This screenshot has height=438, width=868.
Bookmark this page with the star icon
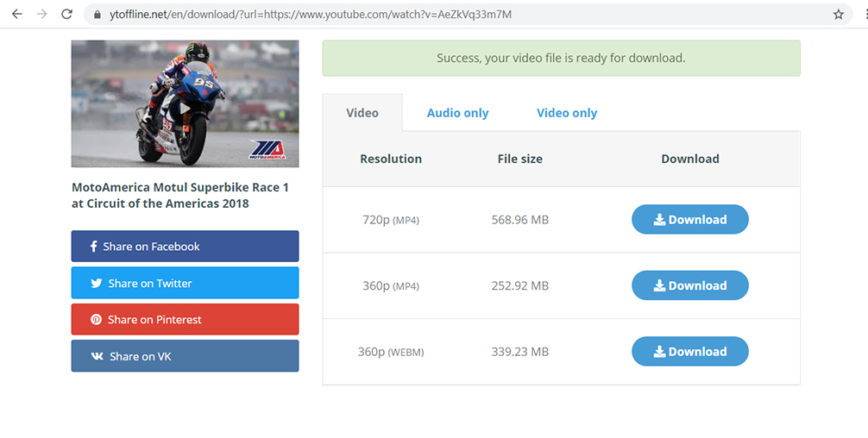tap(839, 15)
